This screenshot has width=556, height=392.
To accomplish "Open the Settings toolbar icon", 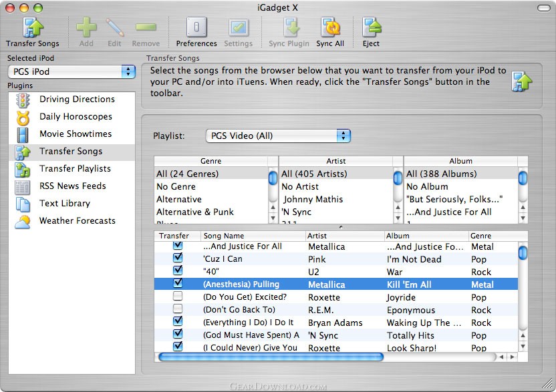I will pyautogui.click(x=239, y=27).
